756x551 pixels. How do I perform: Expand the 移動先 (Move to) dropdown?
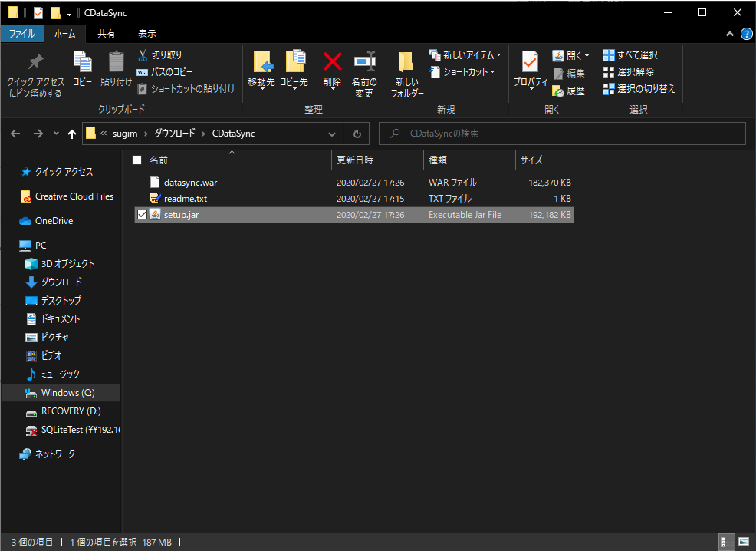[x=261, y=89]
